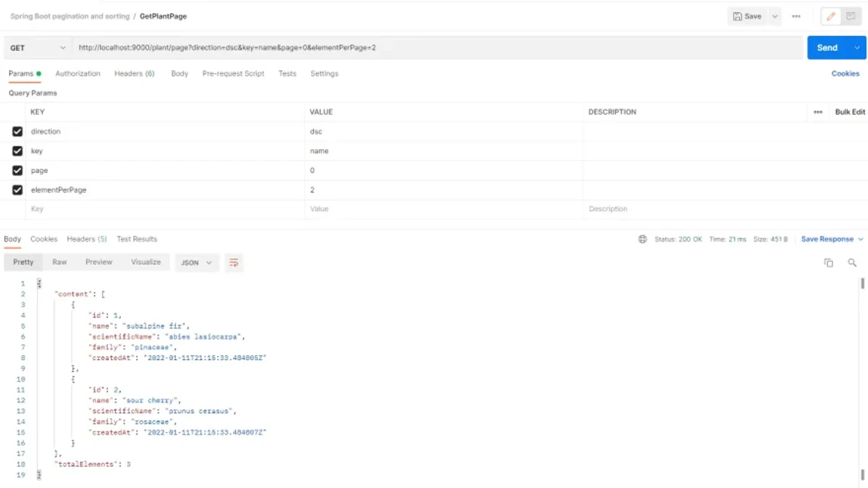Open the Spring Boot pagination and sorting breadcrumb
The image size is (868, 488).
(x=70, y=16)
